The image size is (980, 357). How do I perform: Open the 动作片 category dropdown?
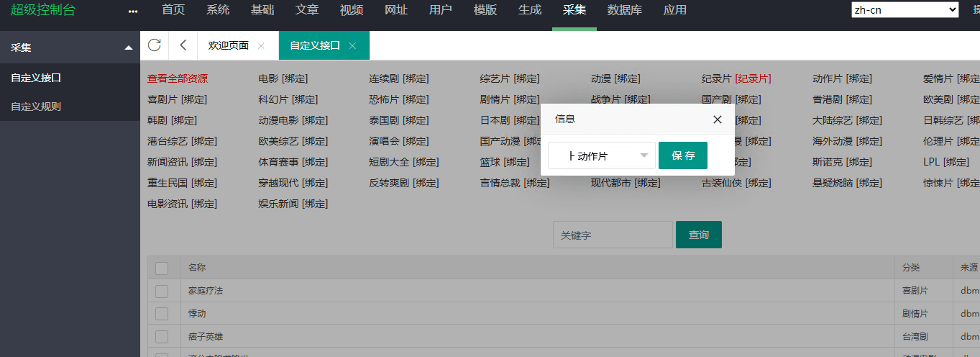coord(601,155)
